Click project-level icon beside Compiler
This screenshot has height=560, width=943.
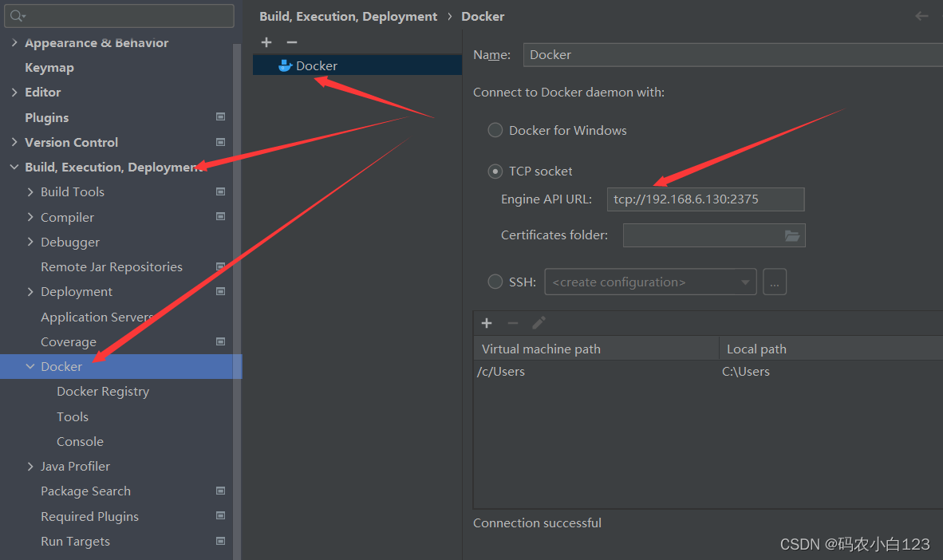coord(220,216)
